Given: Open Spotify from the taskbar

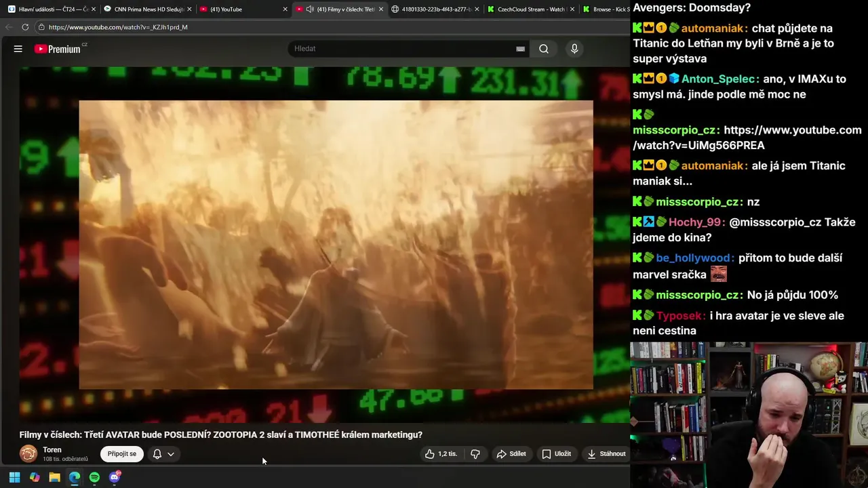Looking at the screenshot, I should [94, 477].
